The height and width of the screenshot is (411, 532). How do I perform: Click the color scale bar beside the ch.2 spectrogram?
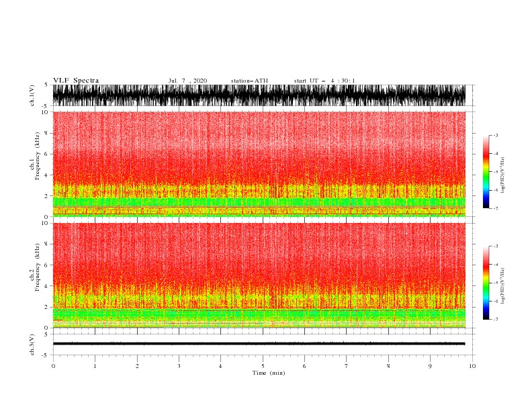[x=486, y=283]
